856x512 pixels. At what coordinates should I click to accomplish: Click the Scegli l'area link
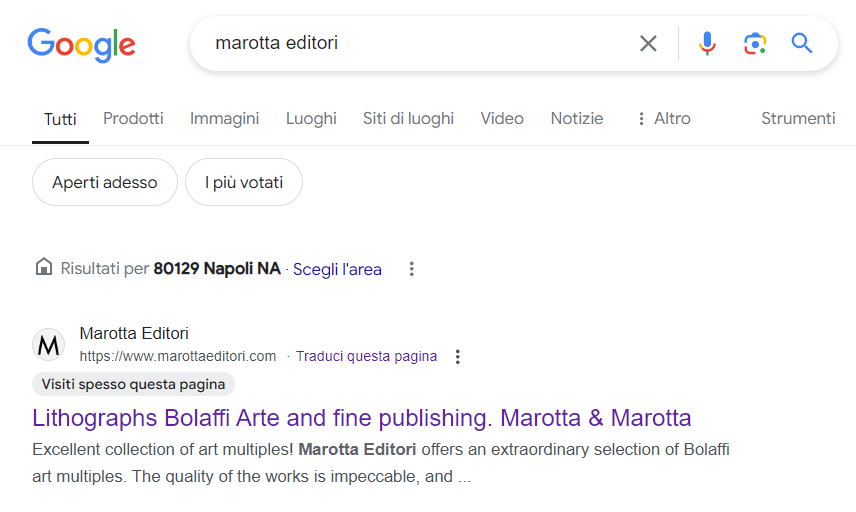click(x=337, y=269)
